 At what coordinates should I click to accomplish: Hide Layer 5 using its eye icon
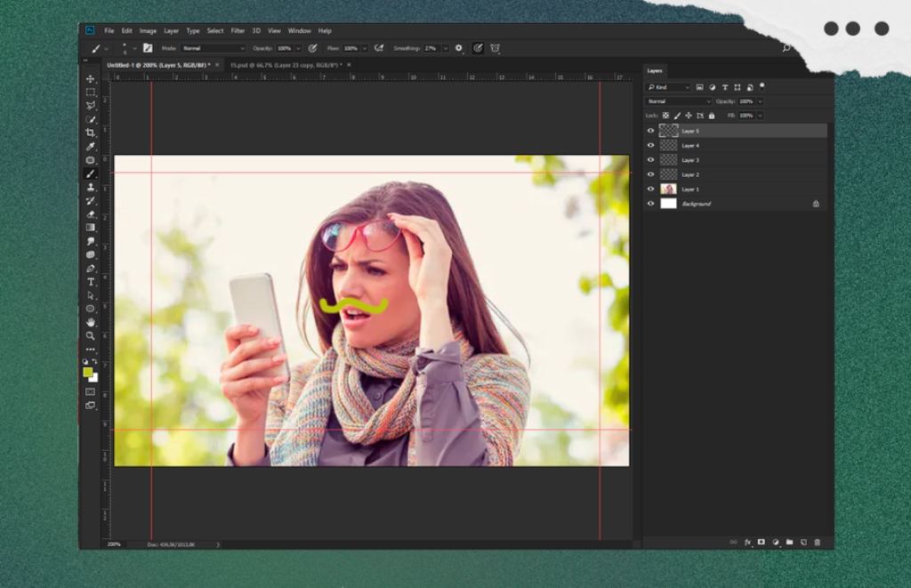click(650, 131)
